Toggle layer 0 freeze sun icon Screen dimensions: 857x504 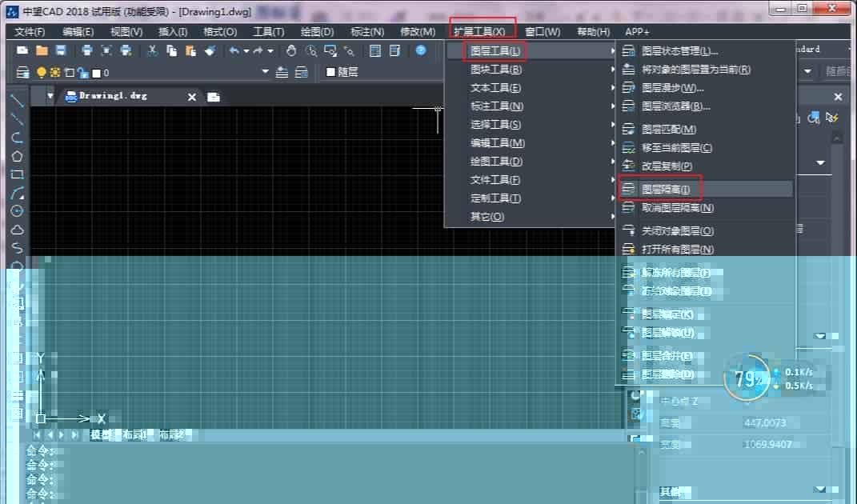point(55,73)
